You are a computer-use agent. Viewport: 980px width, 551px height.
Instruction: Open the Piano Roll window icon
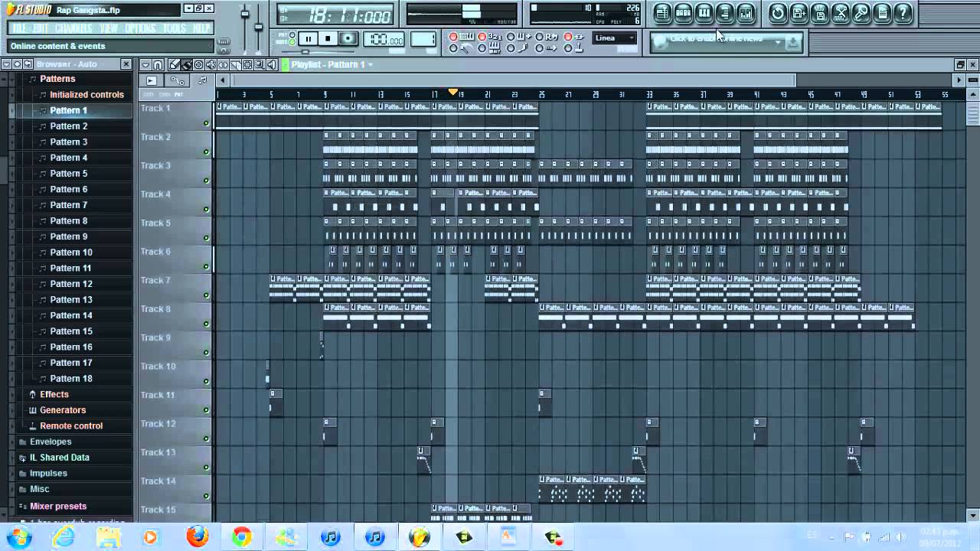pos(704,13)
